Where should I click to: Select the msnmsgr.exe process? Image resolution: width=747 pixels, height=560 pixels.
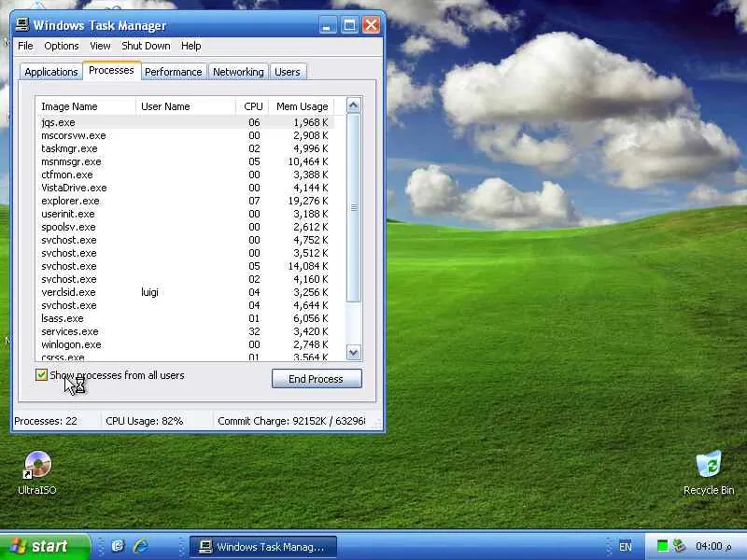pyautogui.click(x=185, y=161)
